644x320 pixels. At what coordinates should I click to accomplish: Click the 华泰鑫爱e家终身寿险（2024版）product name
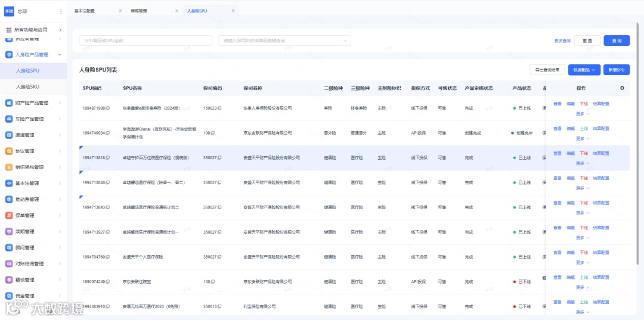(153, 108)
